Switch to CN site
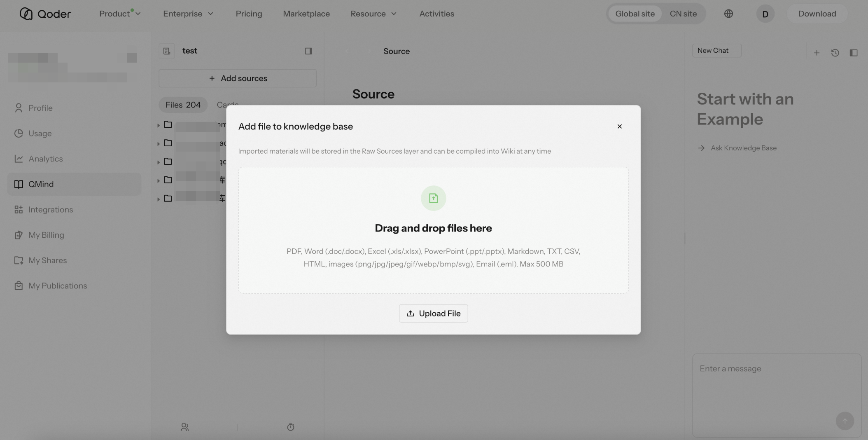 [x=683, y=14]
